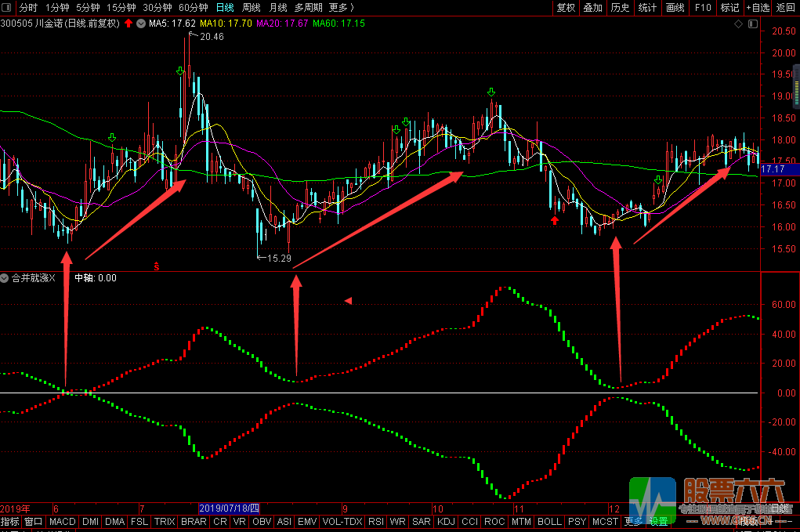Click the 标记 mark button
800x532 pixels.
click(x=729, y=8)
